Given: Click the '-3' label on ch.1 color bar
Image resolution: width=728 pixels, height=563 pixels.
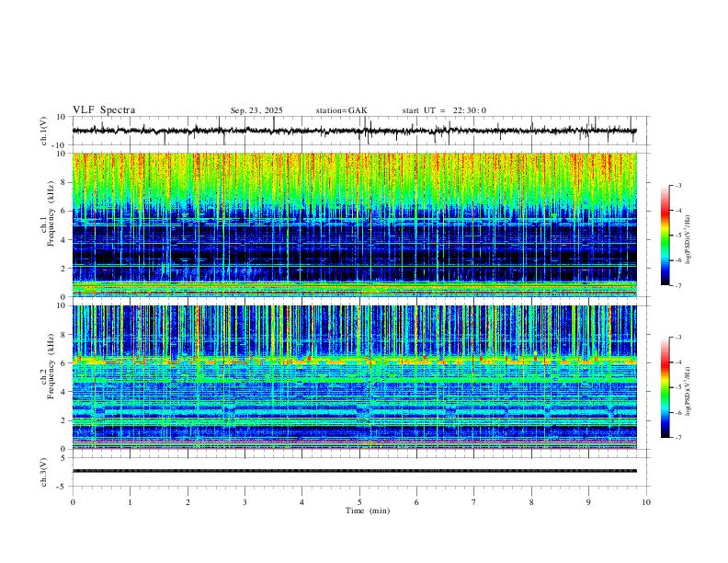Looking at the screenshot, I should point(677,185).
